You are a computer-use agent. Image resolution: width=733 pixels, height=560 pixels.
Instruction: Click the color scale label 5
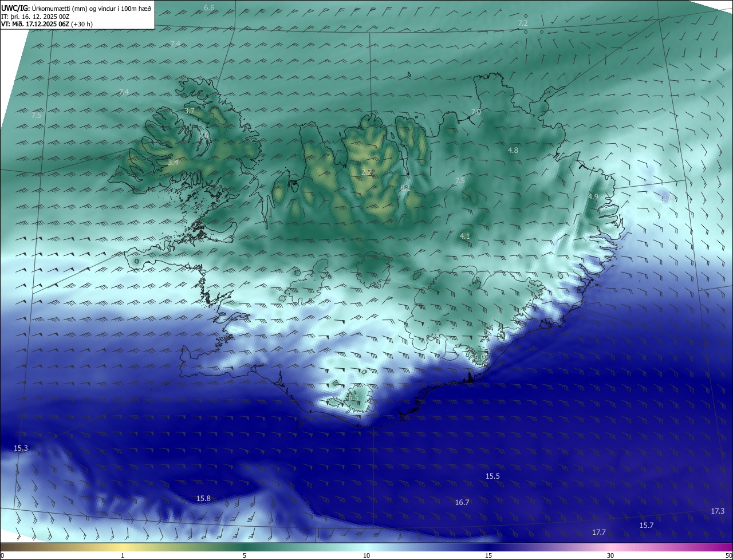pos(245,555)
